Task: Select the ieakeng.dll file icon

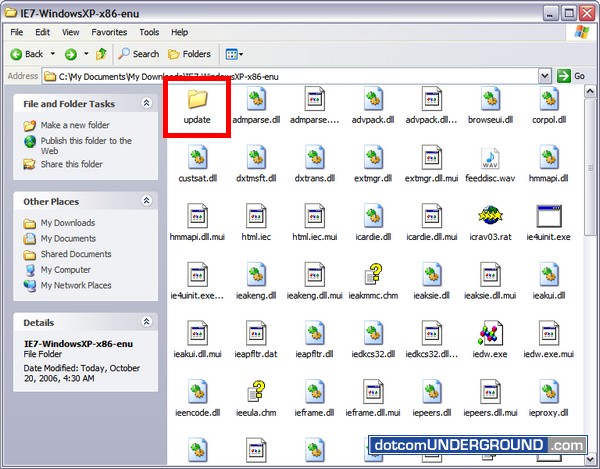Action: (x=256, y=275)
